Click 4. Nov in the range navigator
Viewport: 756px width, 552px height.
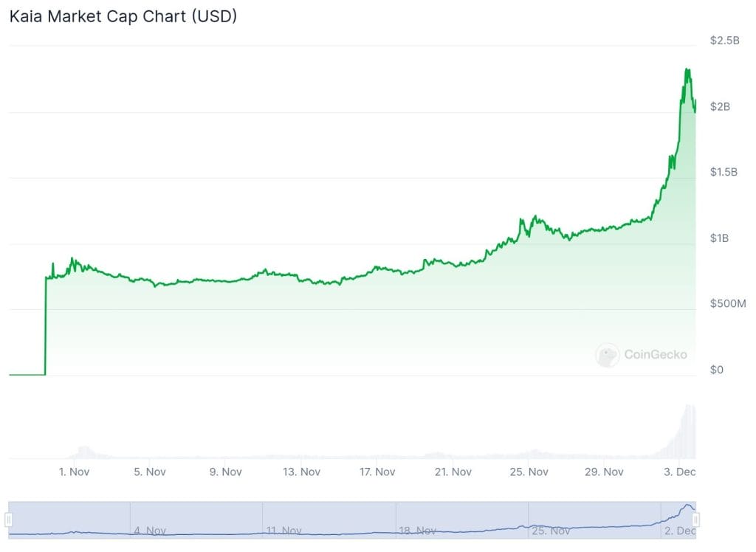coord(150,531)
